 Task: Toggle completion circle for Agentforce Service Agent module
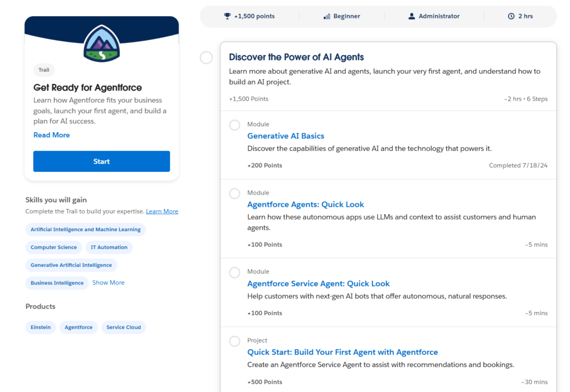pyautogui.click(x=235, y=272)
